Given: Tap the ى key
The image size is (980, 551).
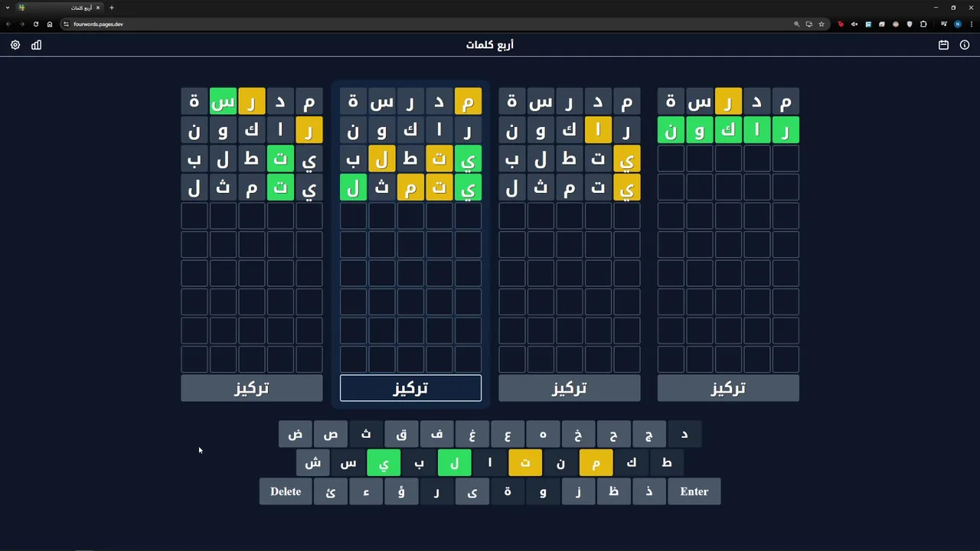Looking at the screenshot, I should coord(472,491).
